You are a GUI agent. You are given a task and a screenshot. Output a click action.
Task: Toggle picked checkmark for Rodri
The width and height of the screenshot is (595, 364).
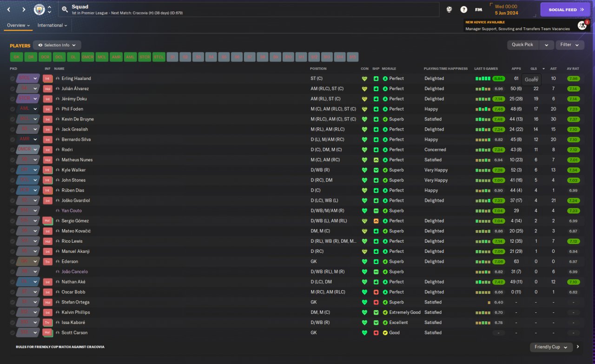coord(13,150)
